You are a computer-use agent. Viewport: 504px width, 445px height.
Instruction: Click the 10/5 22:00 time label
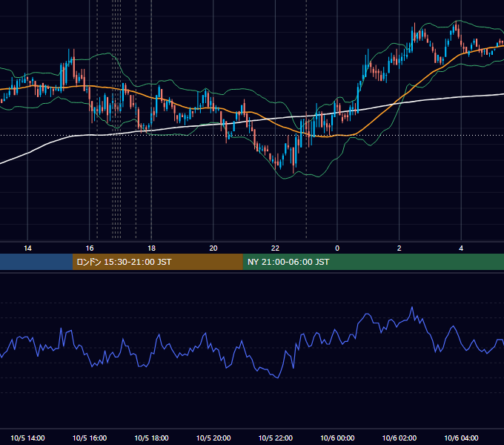coord(276,438)
